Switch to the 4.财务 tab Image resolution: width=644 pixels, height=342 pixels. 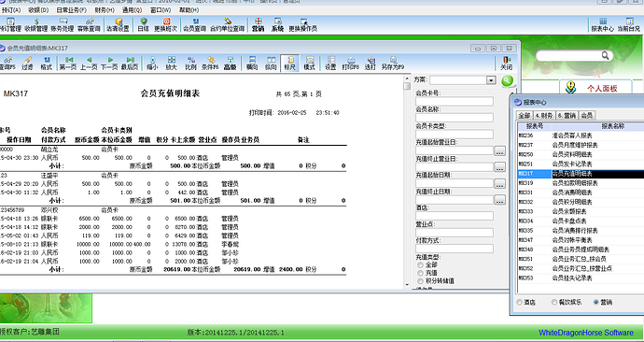coord(544,116)
